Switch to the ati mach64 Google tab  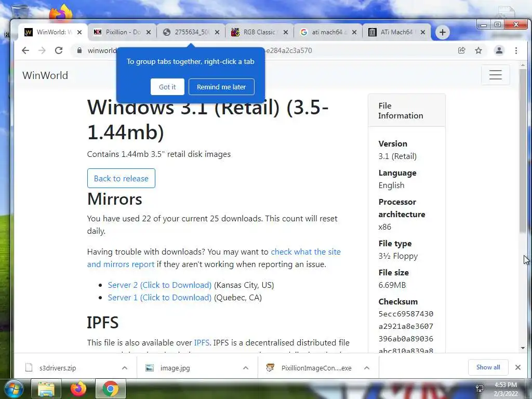(328, 32)
